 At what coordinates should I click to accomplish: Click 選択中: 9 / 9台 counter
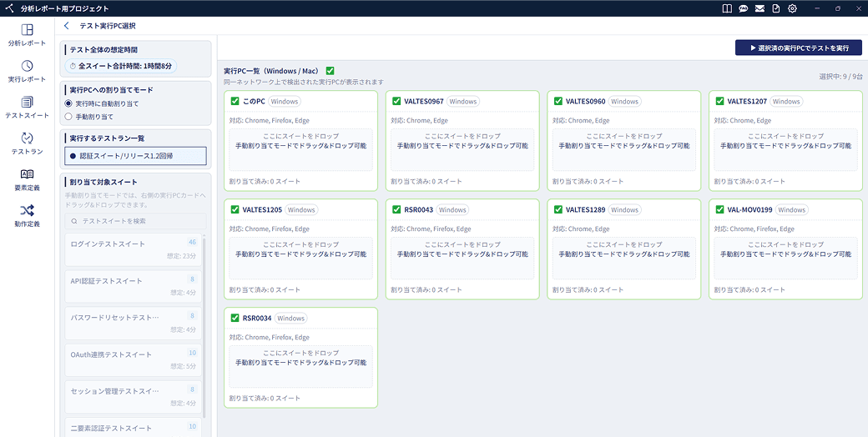coord(840,77)
